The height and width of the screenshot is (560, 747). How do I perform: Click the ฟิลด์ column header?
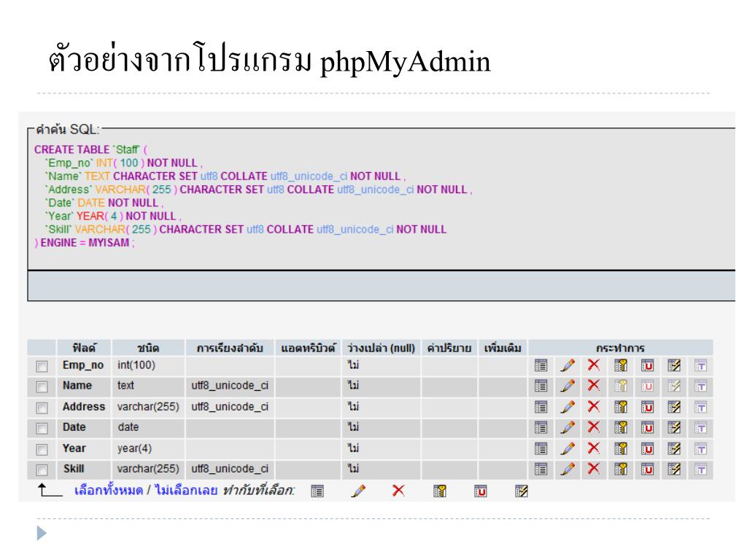click(85, 348)
